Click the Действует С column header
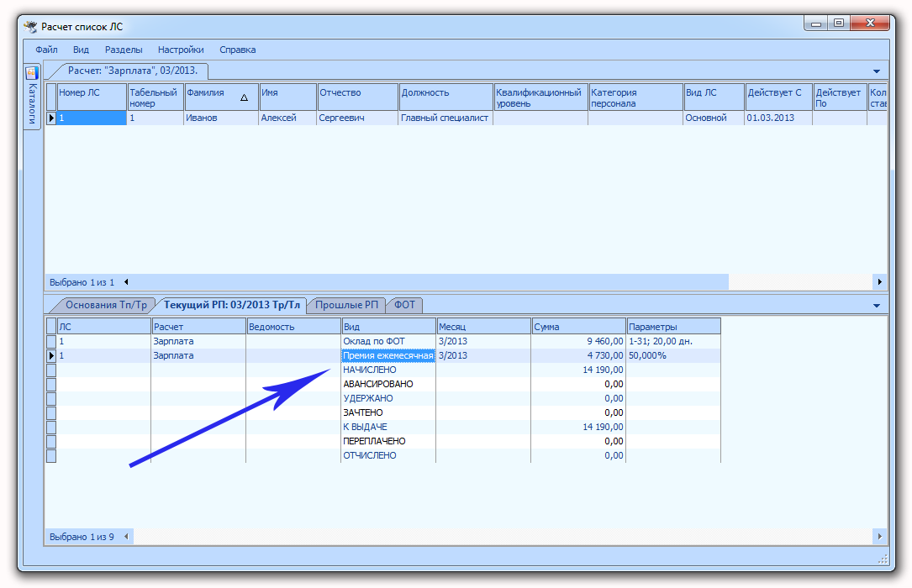This screenshot has height=588, width=912. [779, 97]
